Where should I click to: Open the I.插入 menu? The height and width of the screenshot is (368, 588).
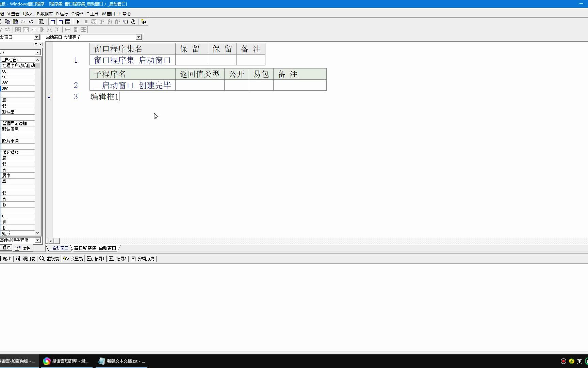click(28, 14)
